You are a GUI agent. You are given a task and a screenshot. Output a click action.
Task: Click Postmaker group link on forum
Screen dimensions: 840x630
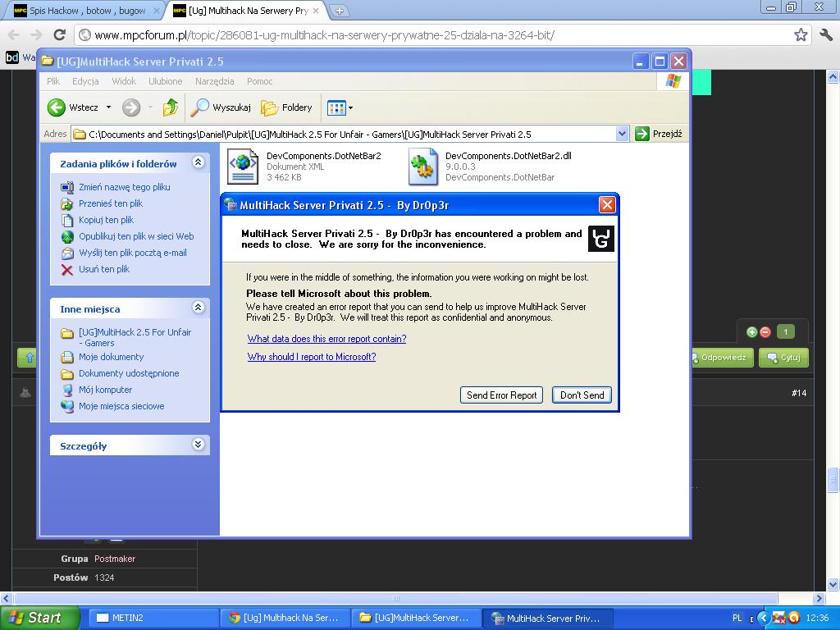pos(115,559)
